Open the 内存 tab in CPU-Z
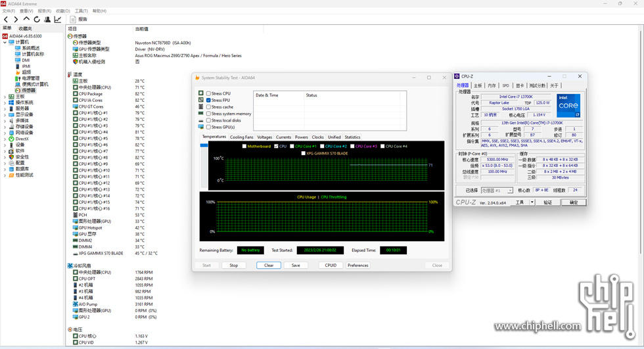This screenshot has width=644, height=349. click(x=492, y=85)
